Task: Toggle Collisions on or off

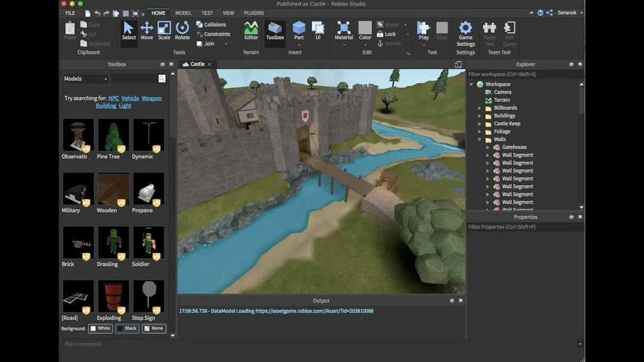Action: (211, 24)
